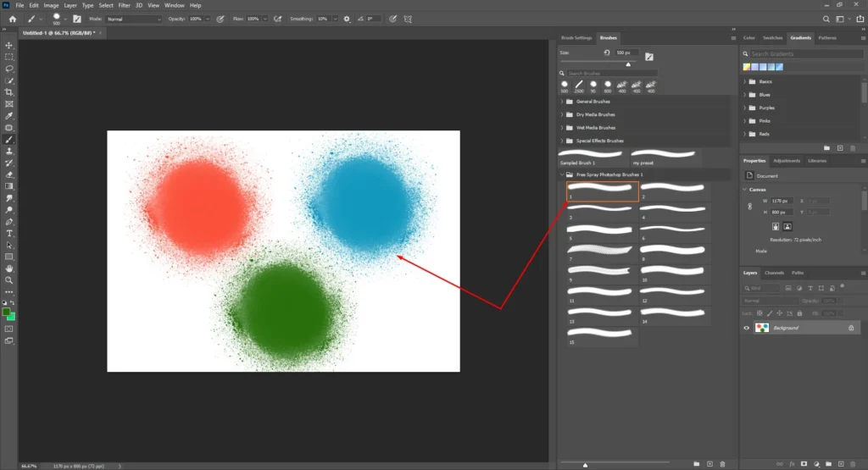Click the layer style fx icon

click(793, 464)
